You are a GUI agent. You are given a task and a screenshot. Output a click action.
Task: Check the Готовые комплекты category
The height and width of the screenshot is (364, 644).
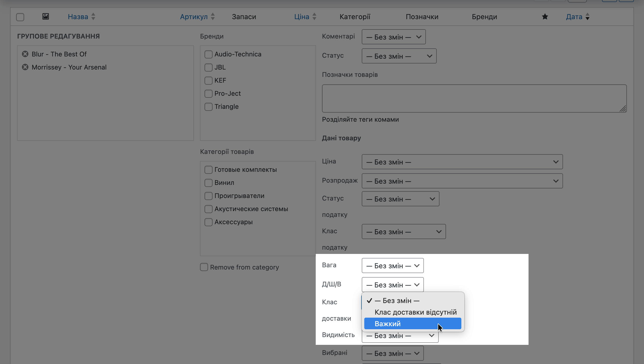click(208, 170)
